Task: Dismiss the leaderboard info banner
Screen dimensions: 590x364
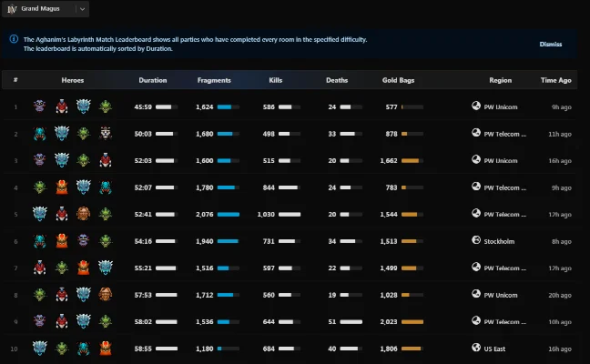Action: click(551, 44)
